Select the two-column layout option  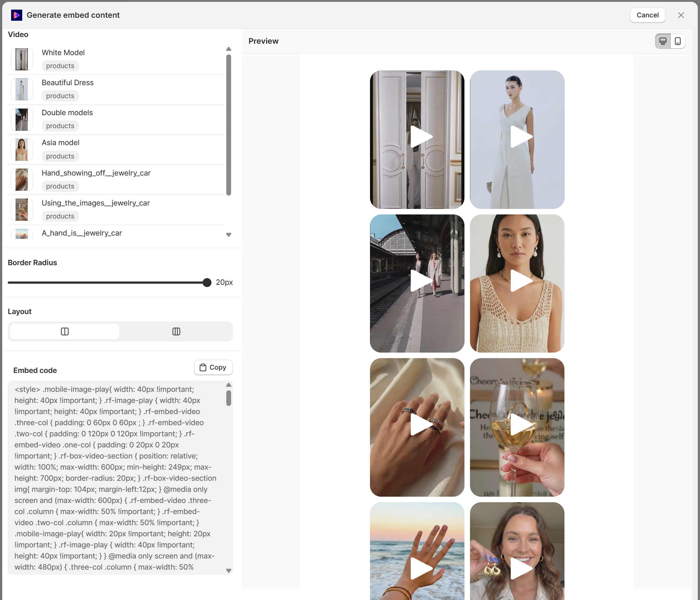[65, 331]
